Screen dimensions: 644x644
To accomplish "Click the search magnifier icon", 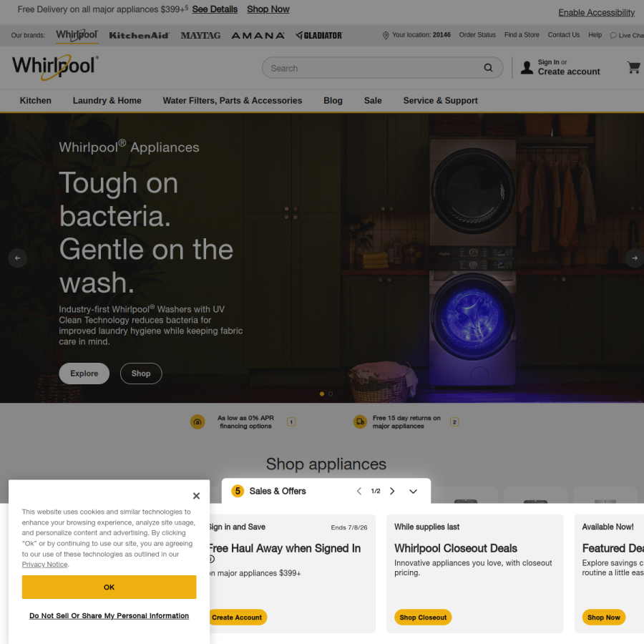I will pyautogui.click(x=488, y=68).
